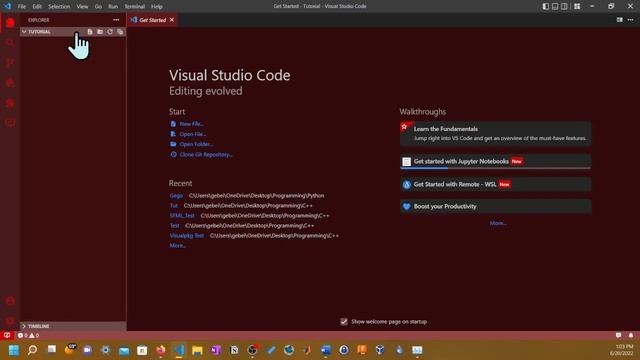Screen dimensions: 640x360
Task: Open the File menu
Action: pyautogui.click(x=22, y=7)
